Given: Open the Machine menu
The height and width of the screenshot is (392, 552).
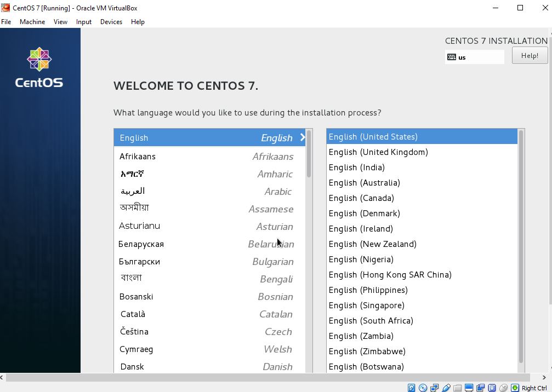Looking at the screenshot, I should point(32,22).
